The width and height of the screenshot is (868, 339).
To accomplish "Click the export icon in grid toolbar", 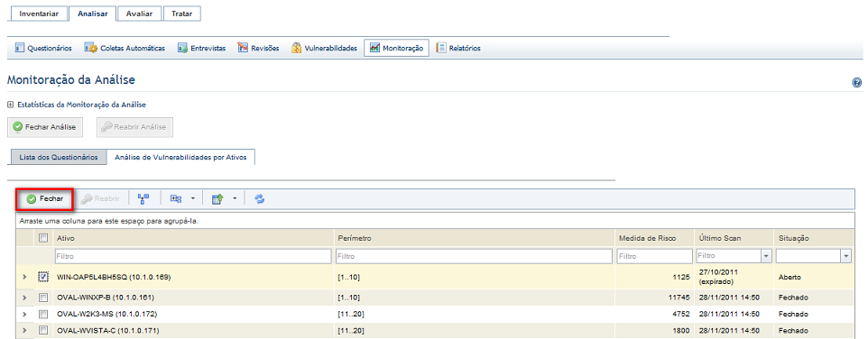I will pyautogui.click(x=217, y=199).
